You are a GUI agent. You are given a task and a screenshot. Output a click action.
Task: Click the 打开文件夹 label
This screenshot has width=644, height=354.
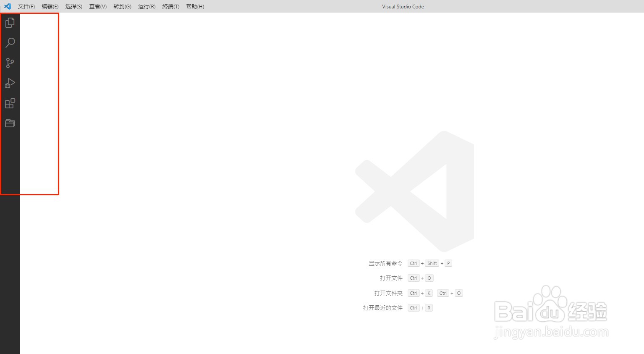[388, 293]
